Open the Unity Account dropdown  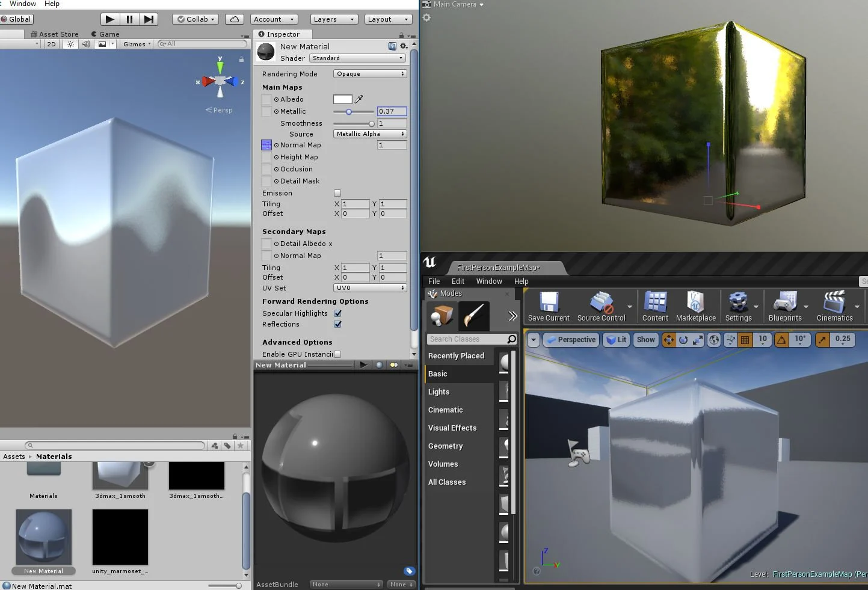[x=274, y=19]
